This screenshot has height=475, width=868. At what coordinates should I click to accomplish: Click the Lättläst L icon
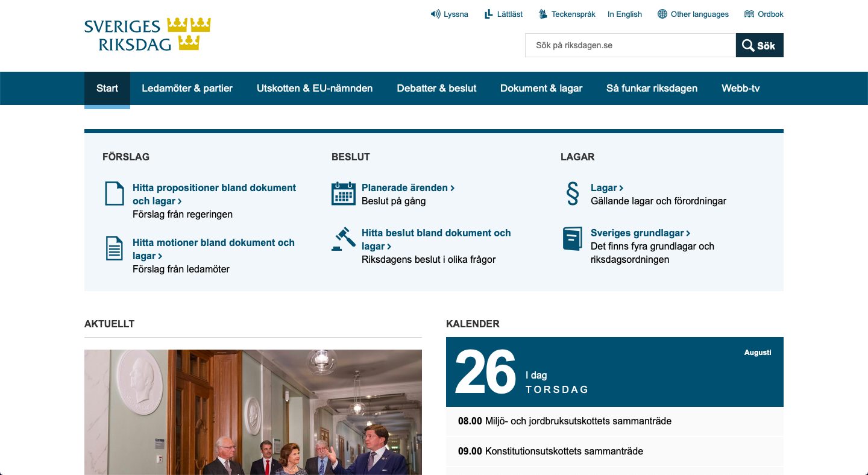(x=489, y=14)
